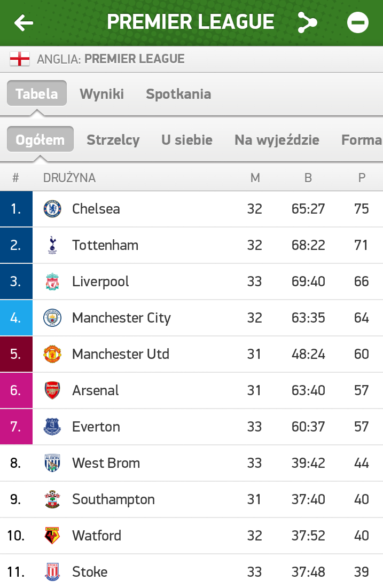Viewport: 383px width, 588px height.
Task: Tap the Manchester Utd crest
Action: point(52,354)
